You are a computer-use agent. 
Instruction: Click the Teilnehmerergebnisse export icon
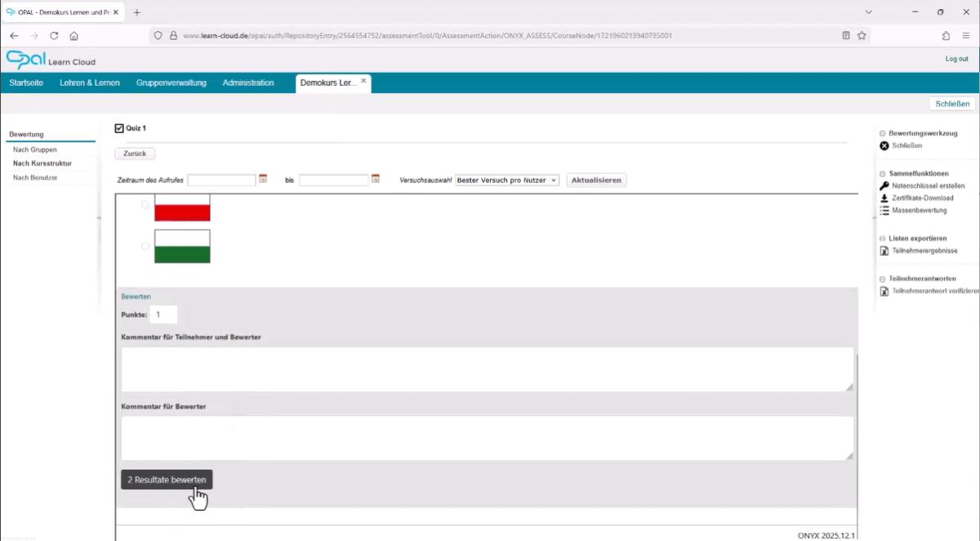click(x=884, y=251)
